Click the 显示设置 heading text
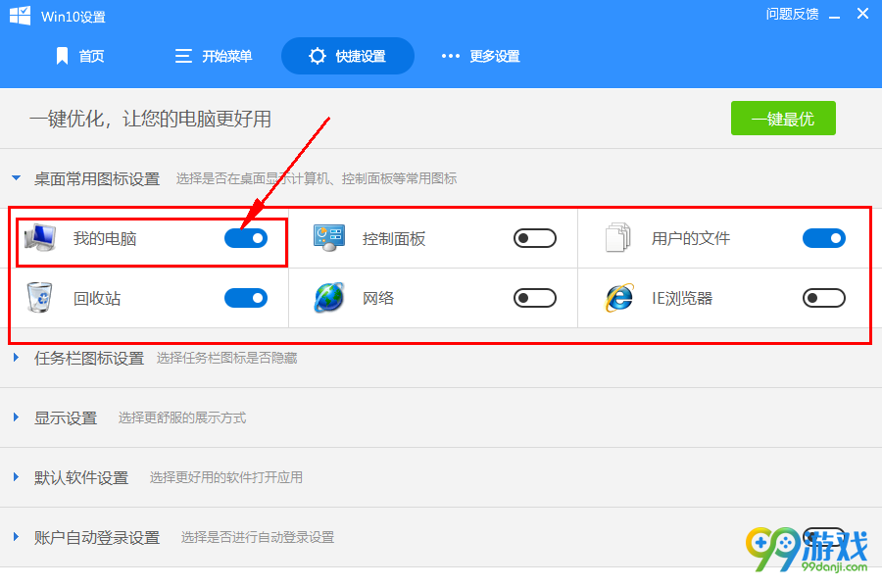Viewport: 882px width, 588px height. (x=66, y=418)
